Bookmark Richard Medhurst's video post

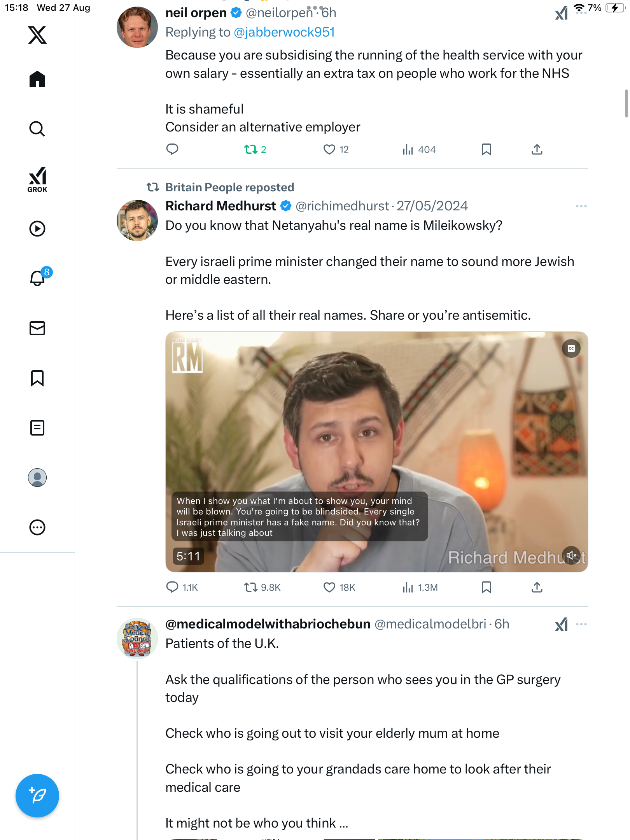click(486, 587)
